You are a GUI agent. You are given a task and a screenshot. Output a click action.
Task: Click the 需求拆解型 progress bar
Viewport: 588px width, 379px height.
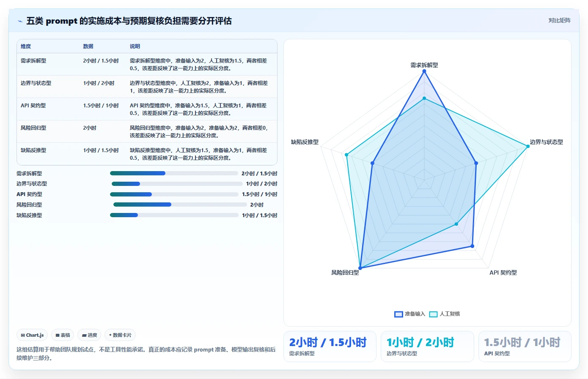click(174, 173)
